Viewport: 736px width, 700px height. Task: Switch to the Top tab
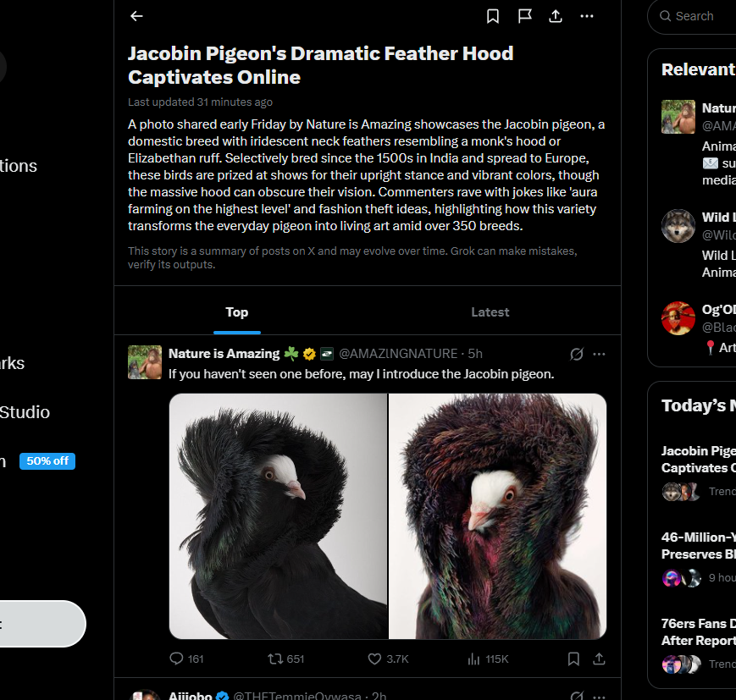[236, 312]
